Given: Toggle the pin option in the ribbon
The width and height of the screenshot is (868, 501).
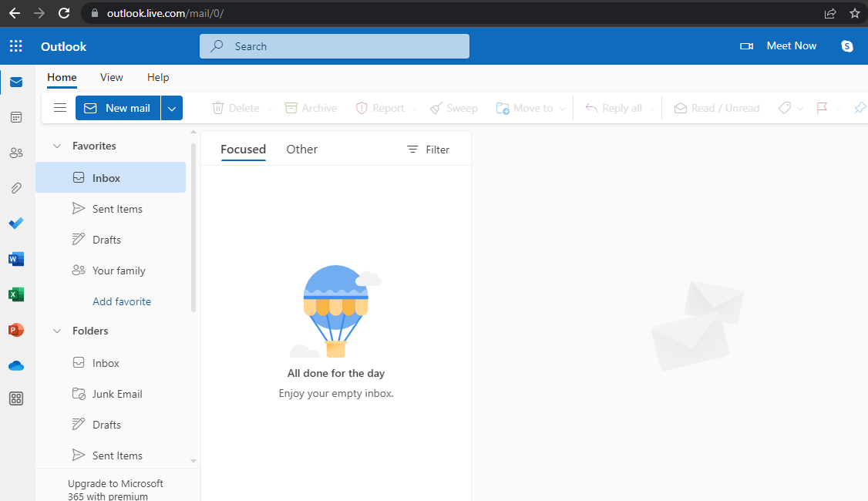Looking at the screenshot, I should pyautogui.click(x=860, y=108).
